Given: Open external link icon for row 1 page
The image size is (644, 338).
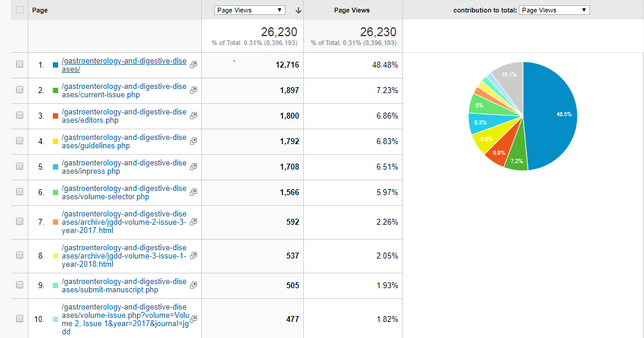Looking at the screenshot, I should pyautogui.click(x=193, y=65).
